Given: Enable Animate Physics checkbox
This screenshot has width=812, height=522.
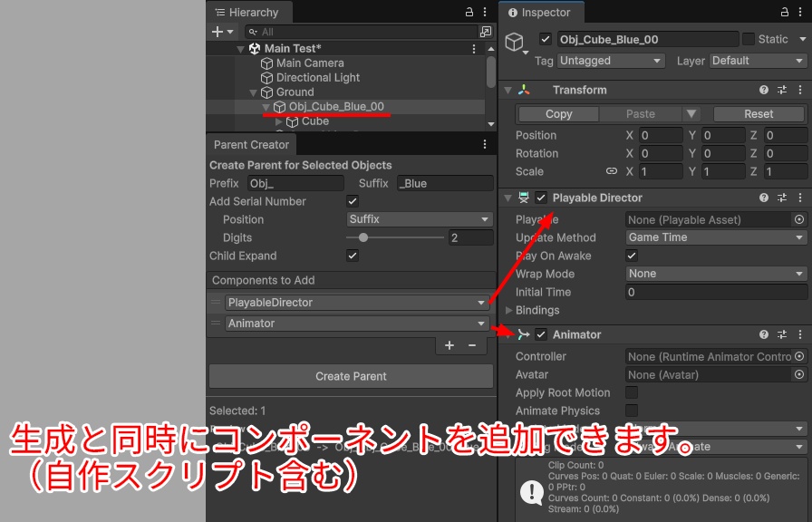Looking at the screenshot, I should tap(632, 411).
